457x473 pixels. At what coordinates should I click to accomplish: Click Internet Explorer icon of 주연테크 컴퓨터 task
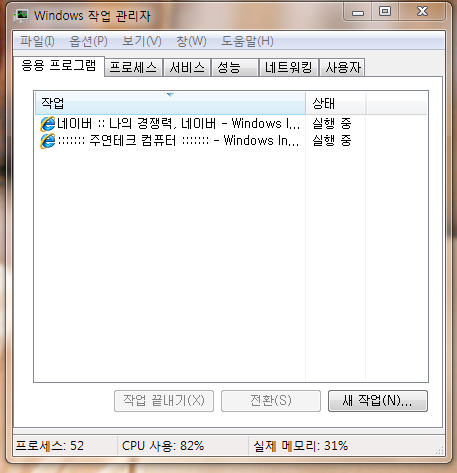[x=47, y=141]
